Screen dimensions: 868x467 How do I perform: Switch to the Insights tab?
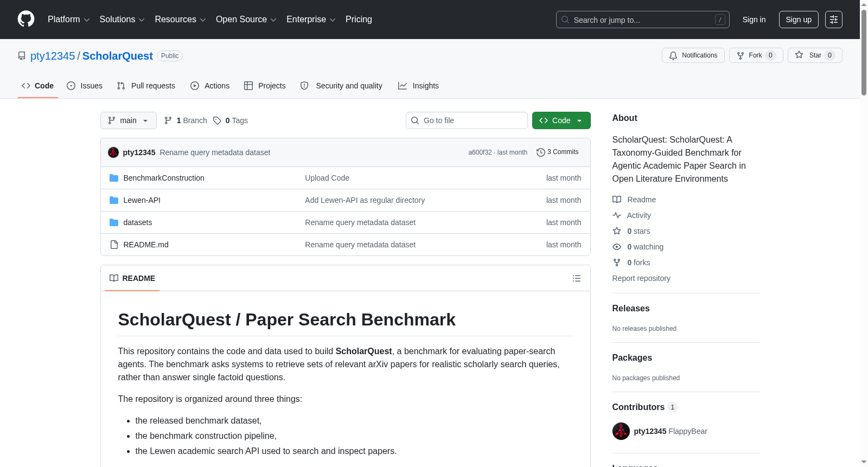click(x=418, y=86)
